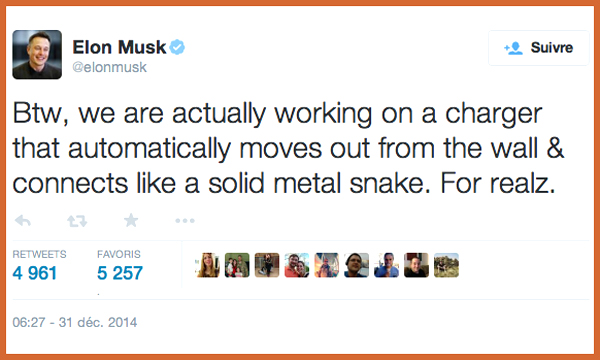This screenshot has height=360, width=600.
Task: Click the reply arrow icon
Action: pos(23,221)
